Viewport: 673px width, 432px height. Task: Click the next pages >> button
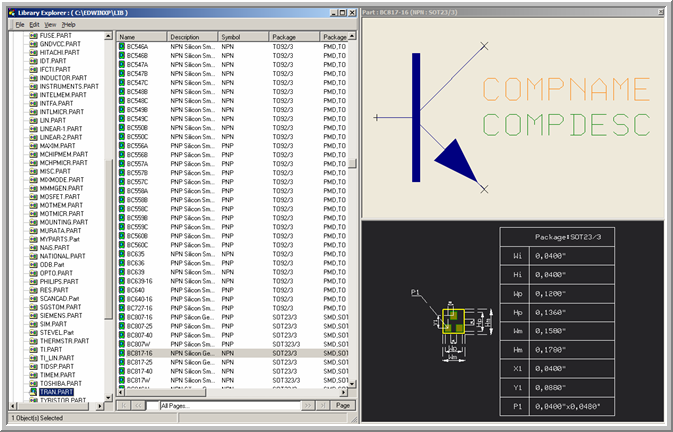(308, 405)
